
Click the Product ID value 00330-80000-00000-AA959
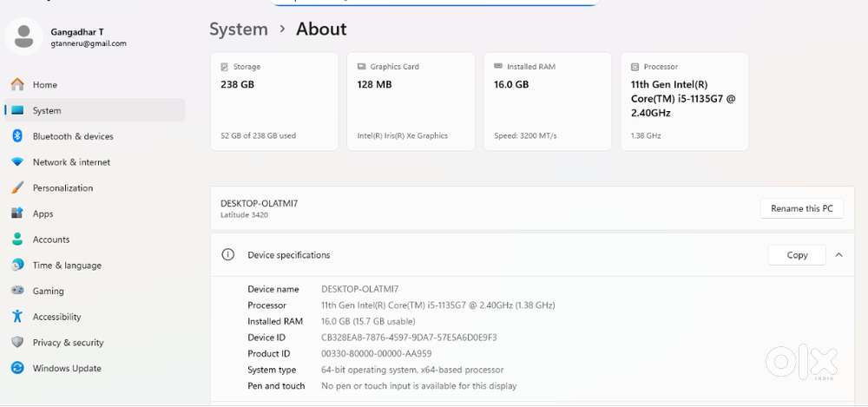click(377, 353)
